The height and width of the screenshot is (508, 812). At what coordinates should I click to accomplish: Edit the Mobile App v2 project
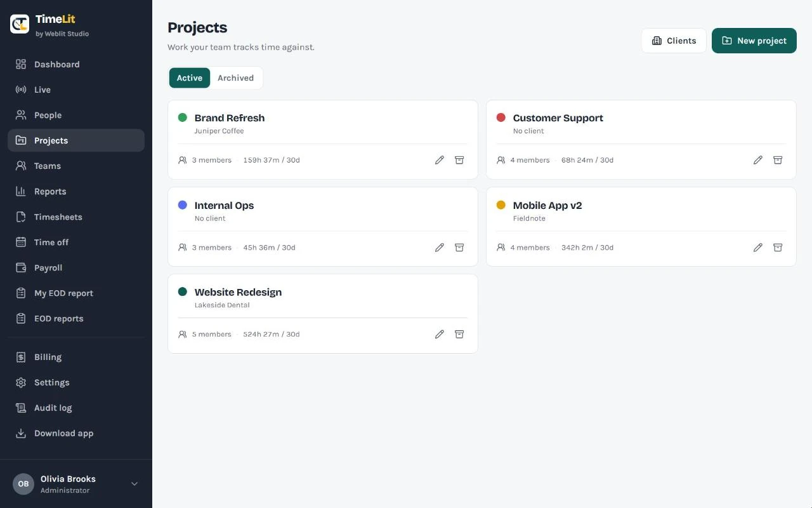(x=758, y=248)
